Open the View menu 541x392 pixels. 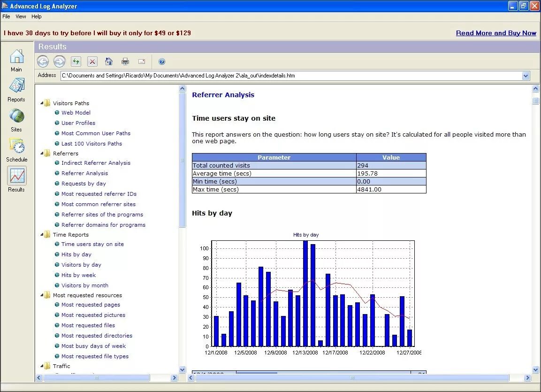(21, 16)
